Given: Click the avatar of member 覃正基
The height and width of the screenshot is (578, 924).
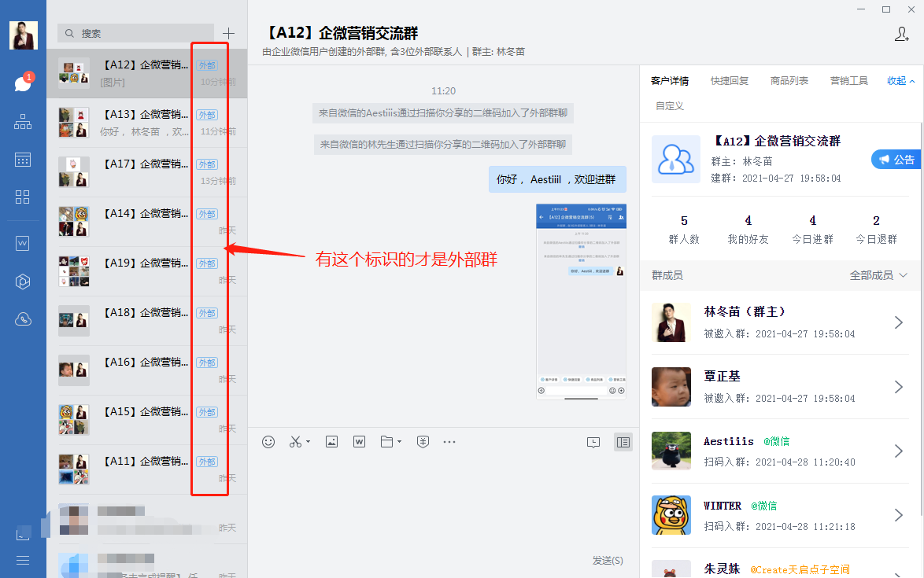Looking at the screenshot, I should coord(671,387).
